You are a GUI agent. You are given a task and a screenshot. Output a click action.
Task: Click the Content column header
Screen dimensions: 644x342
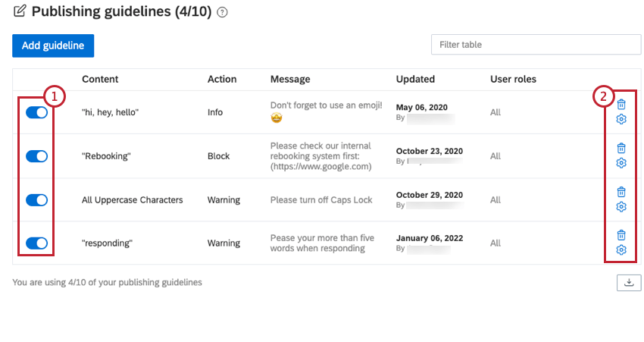point(100,80)
